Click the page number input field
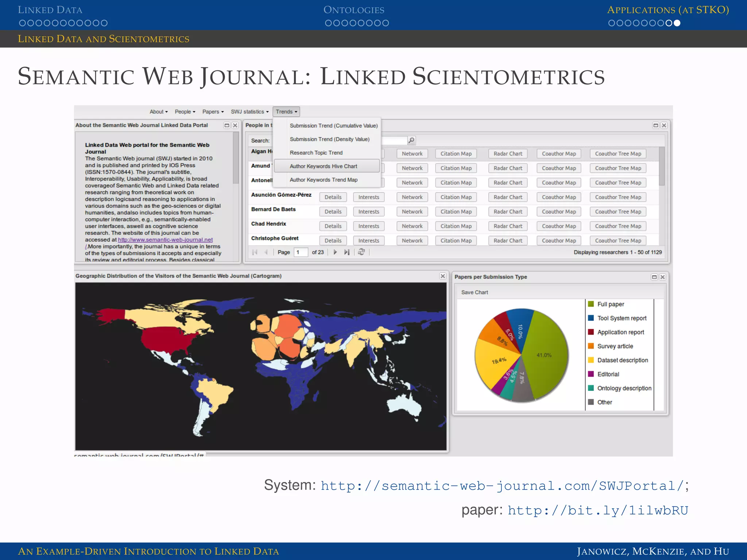The image size is (747, 560). point(301,252)
